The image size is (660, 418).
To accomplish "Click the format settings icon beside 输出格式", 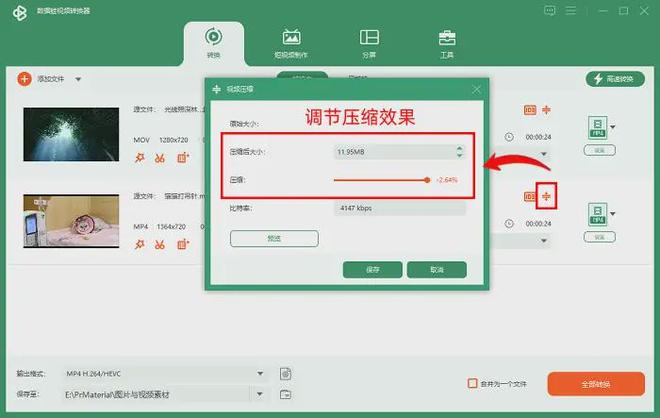I will [285, 373].
